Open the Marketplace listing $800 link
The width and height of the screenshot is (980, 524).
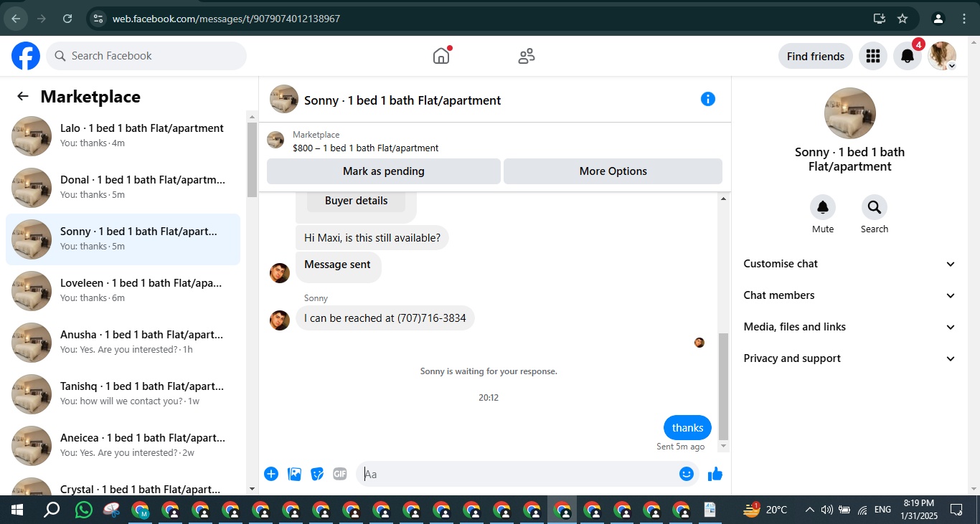(365, 148)
